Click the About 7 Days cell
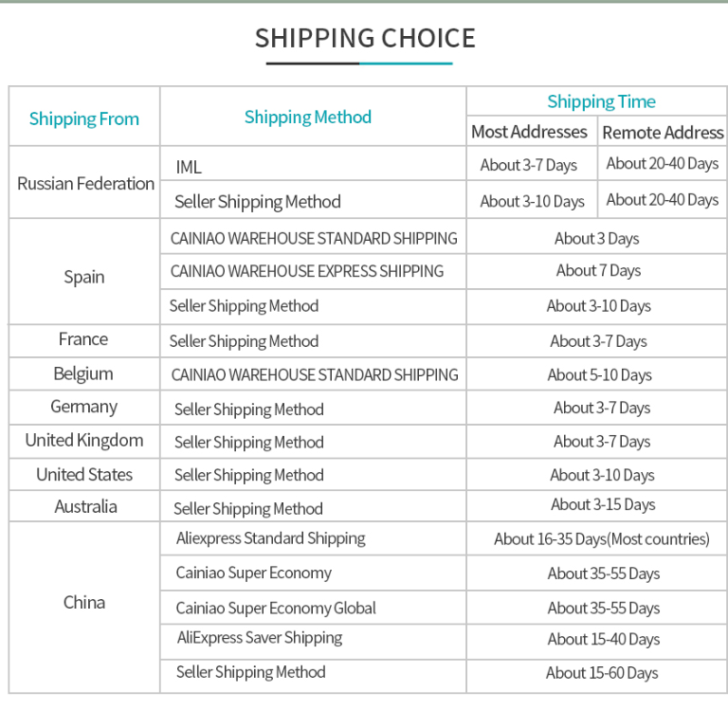Image resolution: width=728 pixels, height=728 pixels. (598, 271)
